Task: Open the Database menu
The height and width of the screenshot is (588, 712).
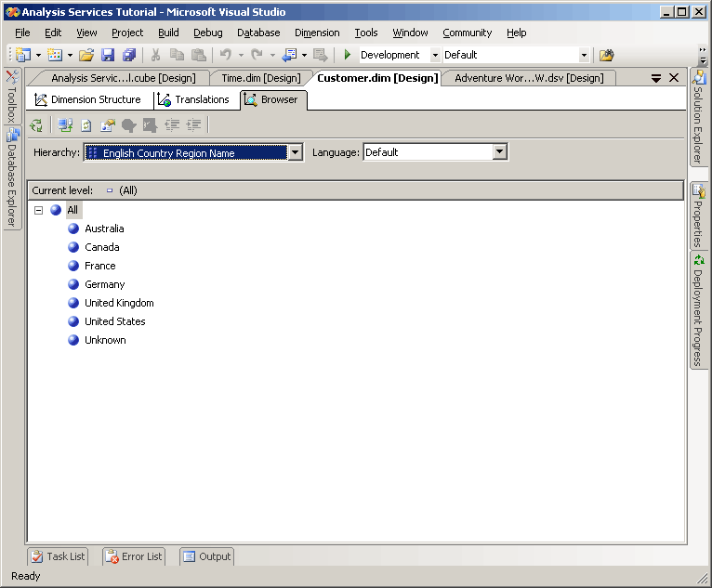Action: pos(258,33)
